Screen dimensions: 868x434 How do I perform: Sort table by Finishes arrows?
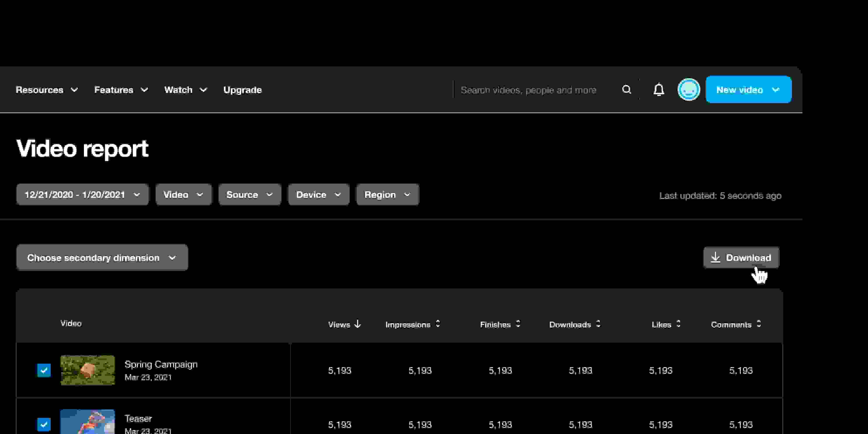coord(518,324)
